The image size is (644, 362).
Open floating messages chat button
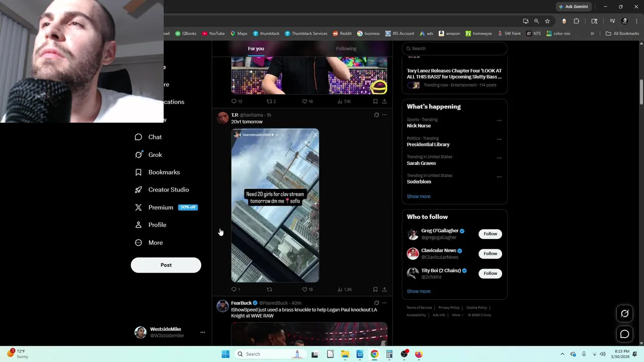[624, 334]
